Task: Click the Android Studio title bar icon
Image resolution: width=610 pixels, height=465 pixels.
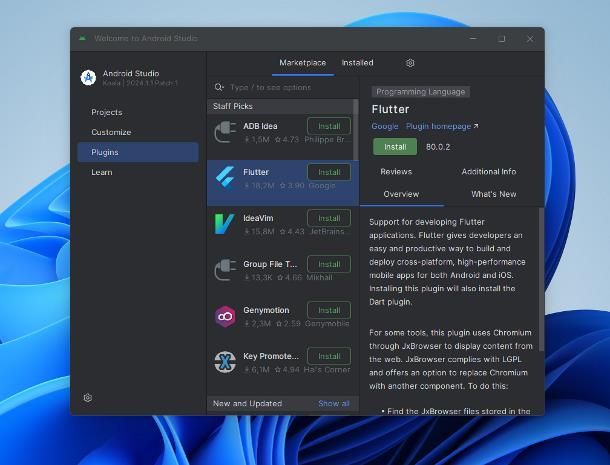Action: coord(82,38)
